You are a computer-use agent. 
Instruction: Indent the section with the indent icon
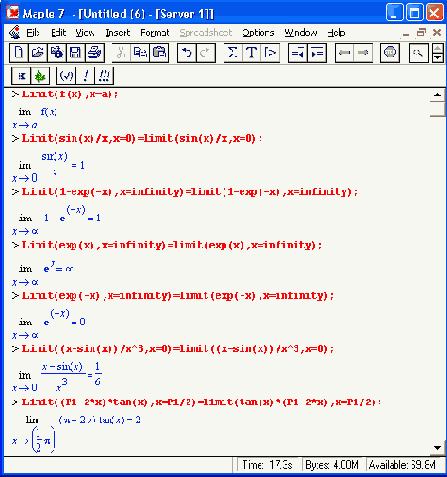coord(317,53)
